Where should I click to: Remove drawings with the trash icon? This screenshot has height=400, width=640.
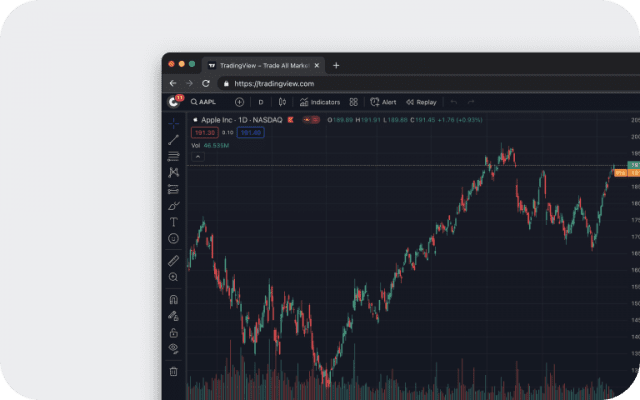pos(173,371)
